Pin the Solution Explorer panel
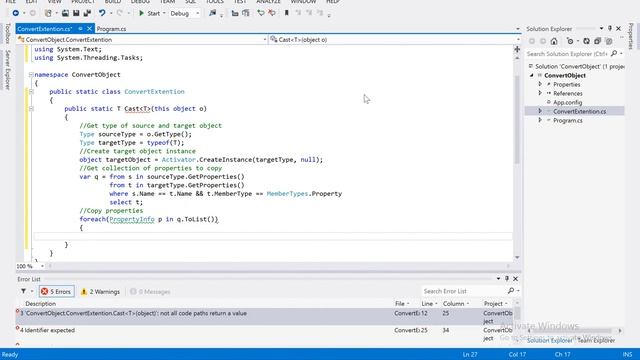This screenshot has width=640, height=360. 610,29
